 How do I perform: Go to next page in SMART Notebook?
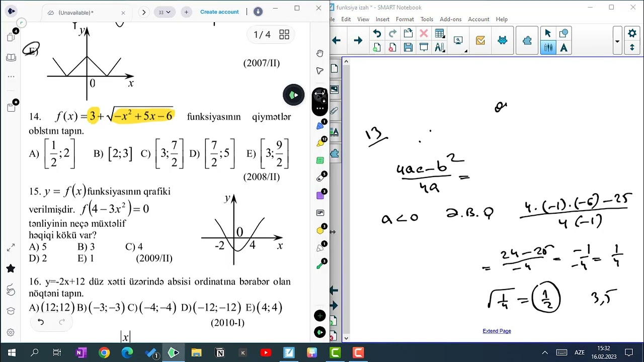click(358, 41)
